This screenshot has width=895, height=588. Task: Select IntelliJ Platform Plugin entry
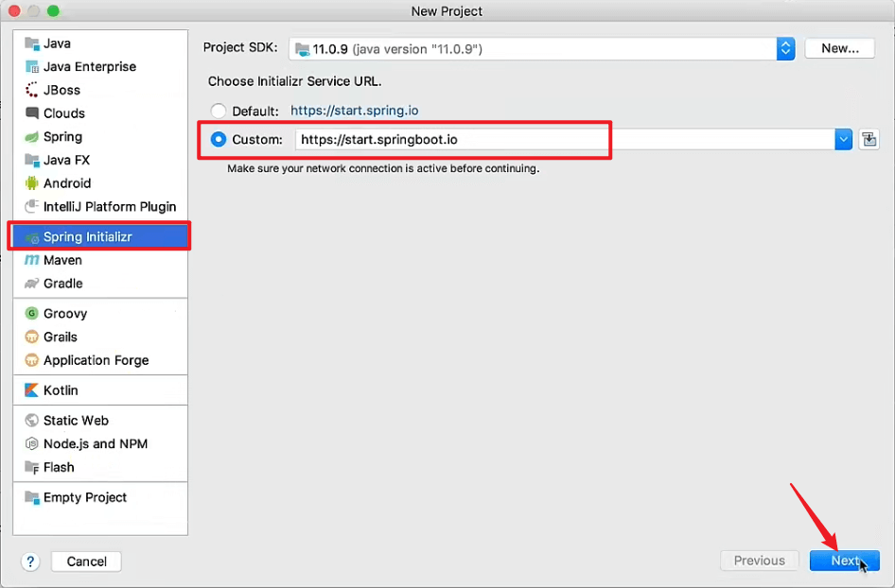pyautogui.click(x=100, y=206)
